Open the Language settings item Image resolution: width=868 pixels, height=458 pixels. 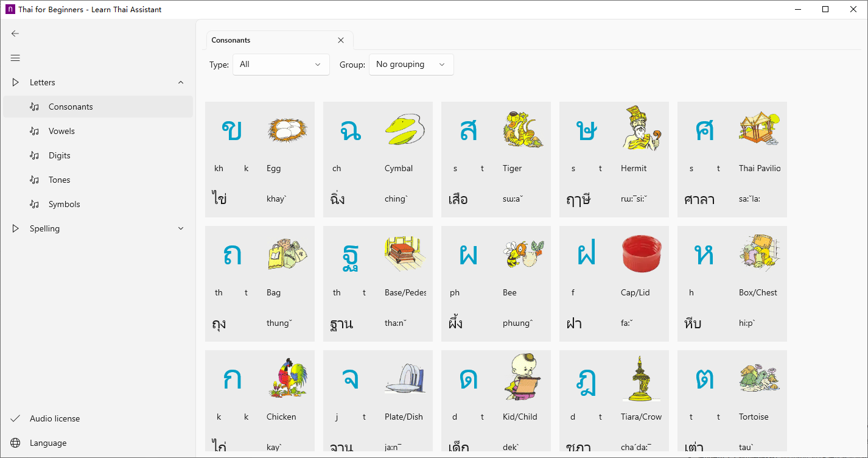click(x=98, y=443)
